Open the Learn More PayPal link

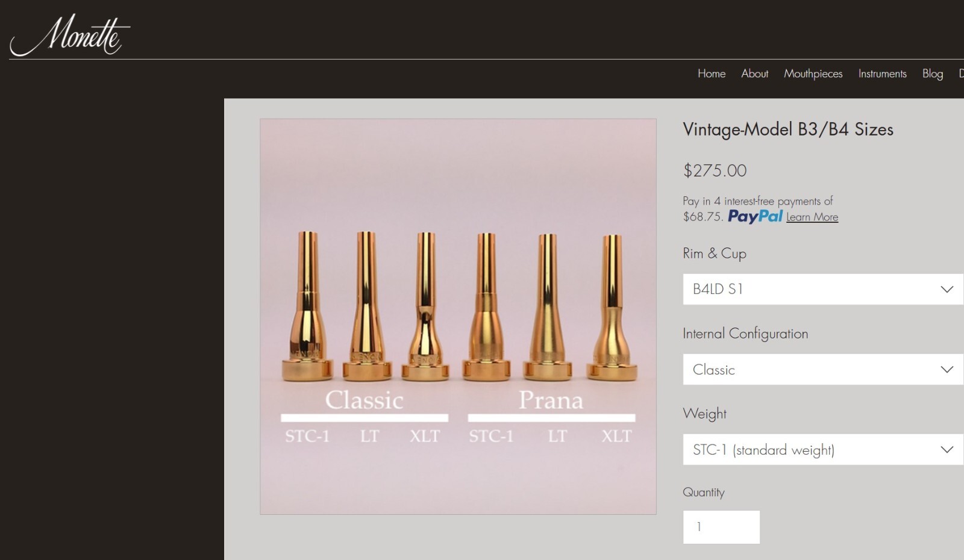click(811, 217)
